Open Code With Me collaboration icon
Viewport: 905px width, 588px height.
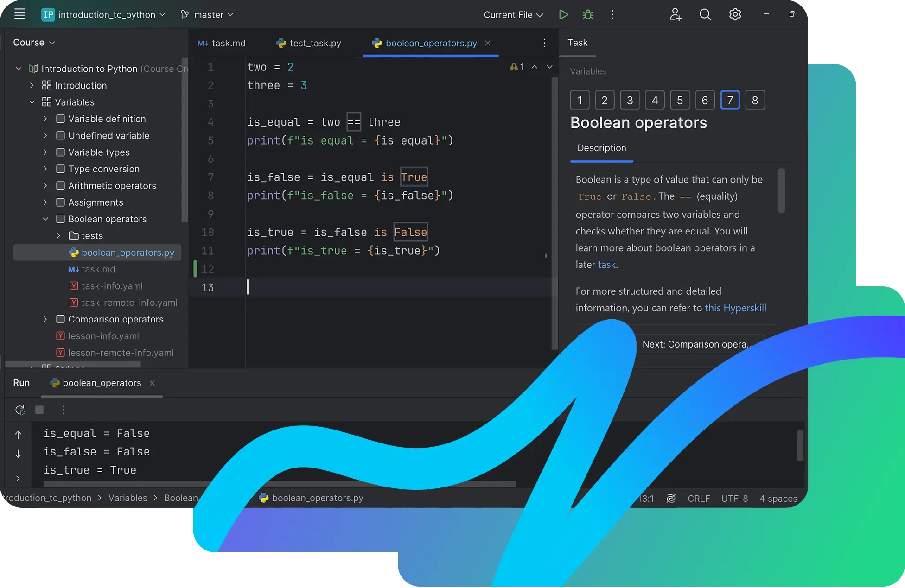coord(676,14)
